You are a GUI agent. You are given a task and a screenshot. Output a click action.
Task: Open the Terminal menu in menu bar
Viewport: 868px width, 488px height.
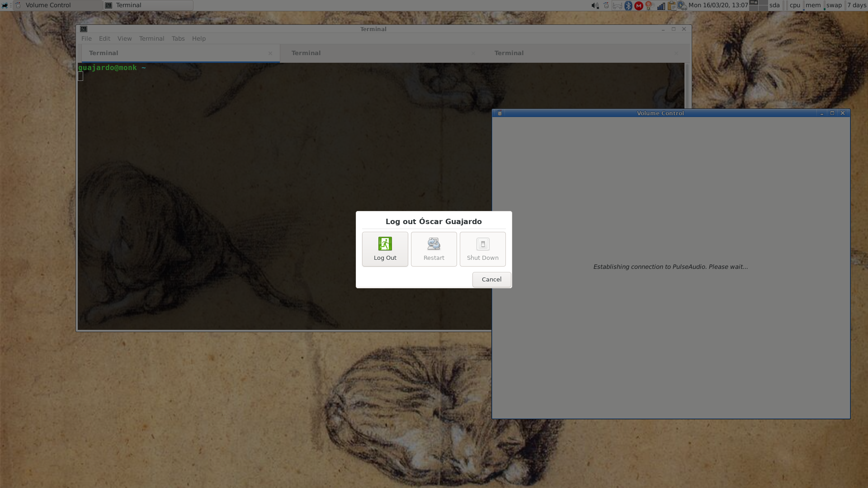[151, 38]
